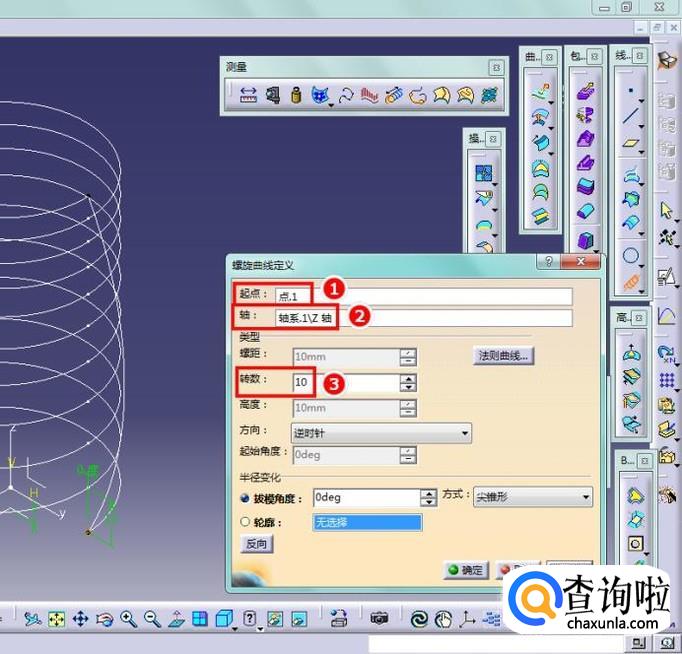
Task: Select the Point tool in wireframe toolbar
Action: pos(631,90)
